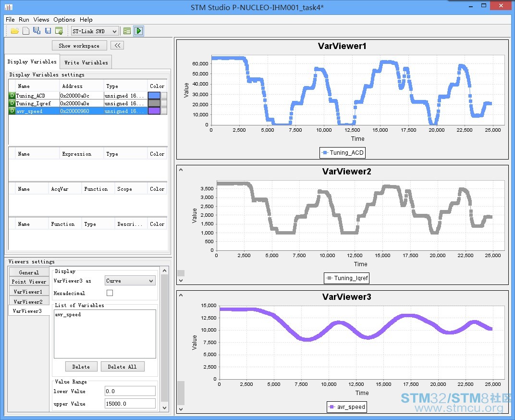Viewport: 515px width, 420px height.
Task: Click the avr_speed legend entry in VarViewer3
Action: point(347,407)
